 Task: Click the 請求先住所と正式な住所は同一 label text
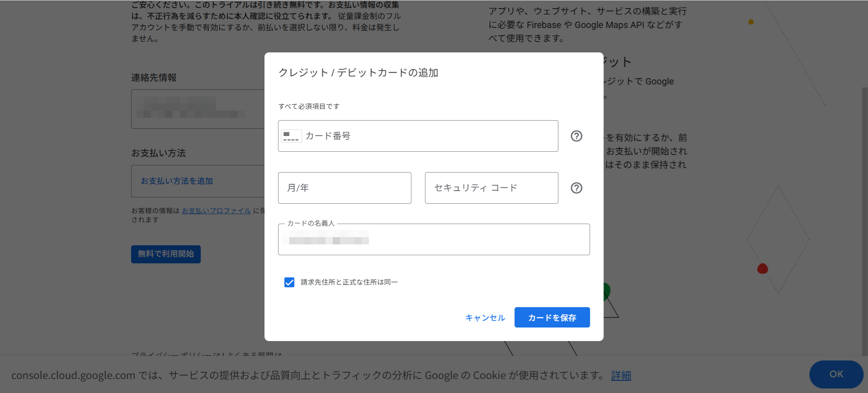click(349, 282)
